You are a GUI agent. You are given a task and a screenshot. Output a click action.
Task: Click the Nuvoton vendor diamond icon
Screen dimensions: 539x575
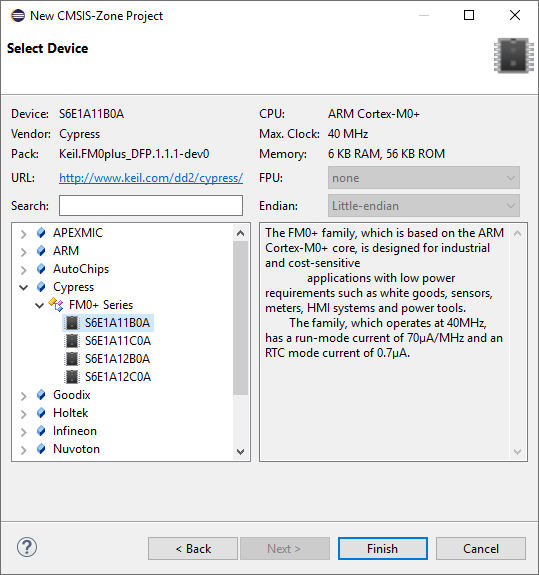pyautogui.click(x=41, y=449)
